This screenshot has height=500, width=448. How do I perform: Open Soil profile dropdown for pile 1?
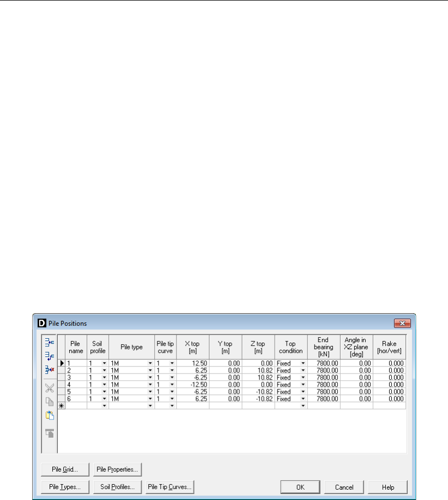(104, 363)
